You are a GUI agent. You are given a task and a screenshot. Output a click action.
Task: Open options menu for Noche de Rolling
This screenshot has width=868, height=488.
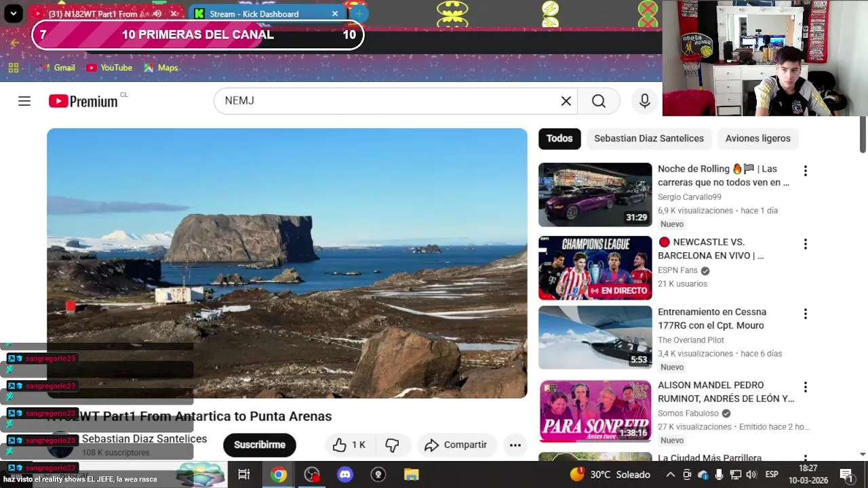(x=806, y=171)
